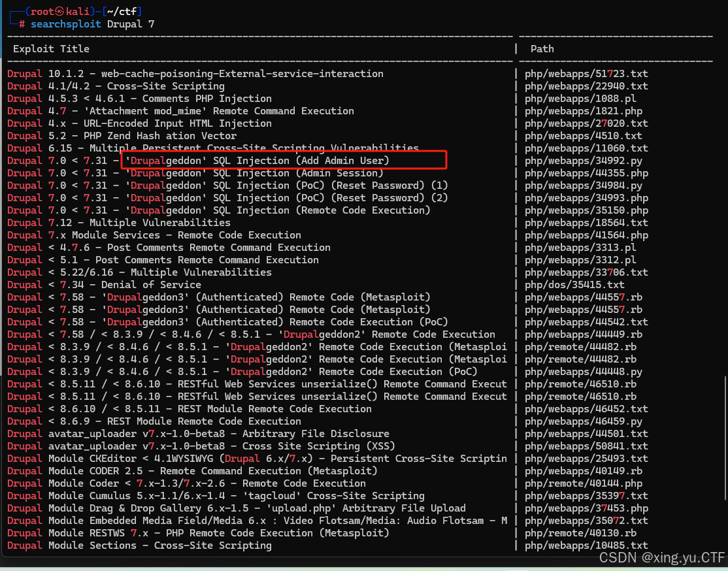Image resolution: width=728 pixels, height=571 pixels.
Task: Click the Drupalgeddon SQL Injection (Admin Session) title
Action: 195,173
